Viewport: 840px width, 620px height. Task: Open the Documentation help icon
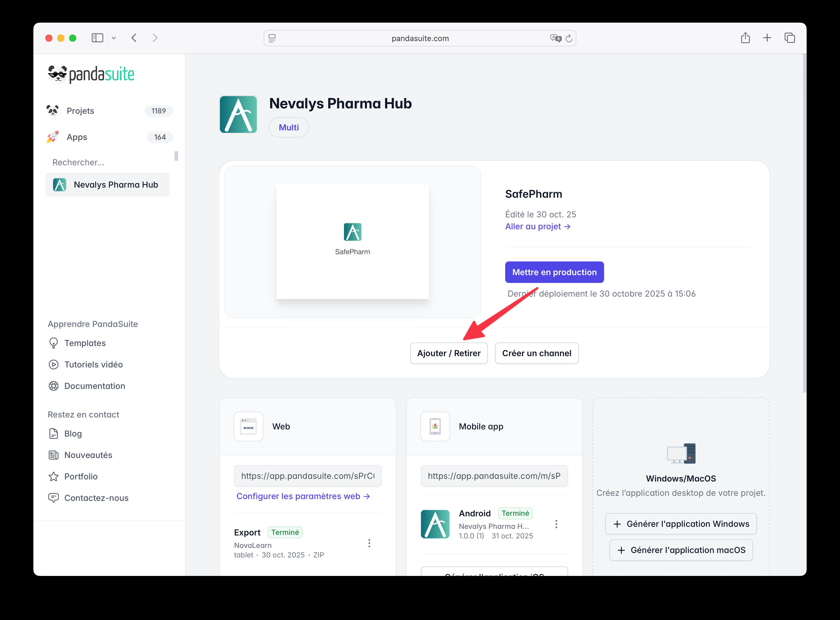54,386
